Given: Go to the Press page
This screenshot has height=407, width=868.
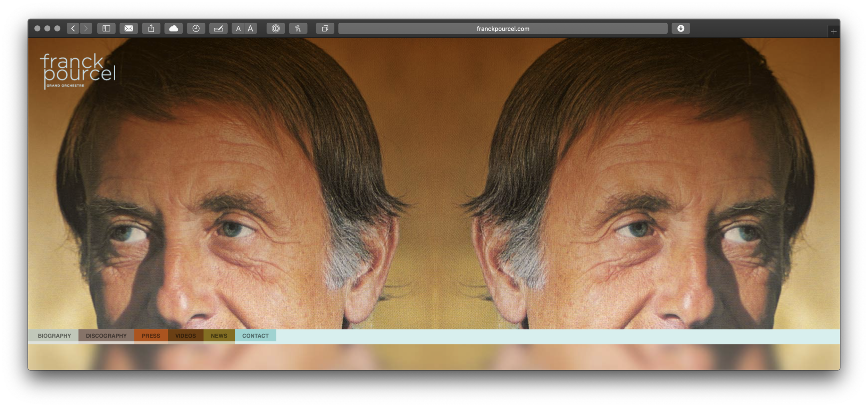Looking at the screenshot, I should tap(151, 336).
